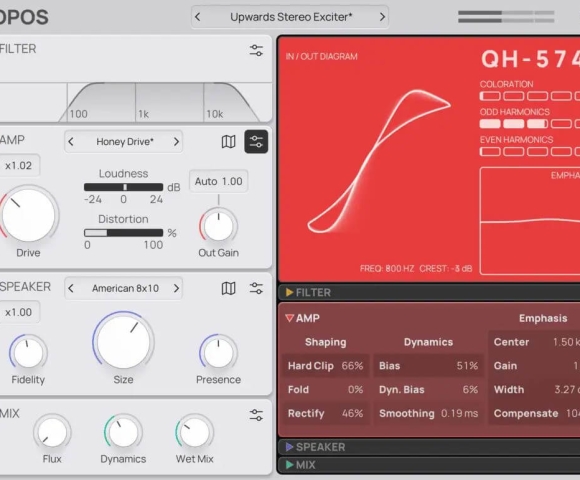The width and height of the screenshot is (580, 480).
Task: Click the Presence knob
Action: coord(218,353)
